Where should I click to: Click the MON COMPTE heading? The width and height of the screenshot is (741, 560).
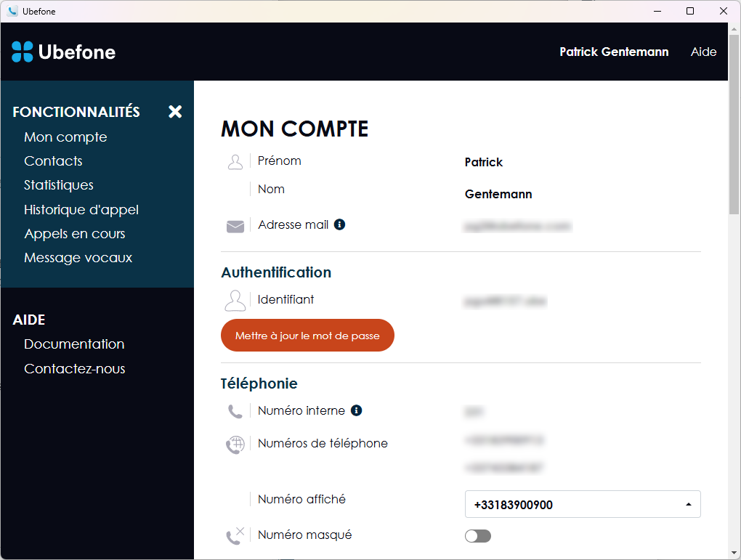294,129
